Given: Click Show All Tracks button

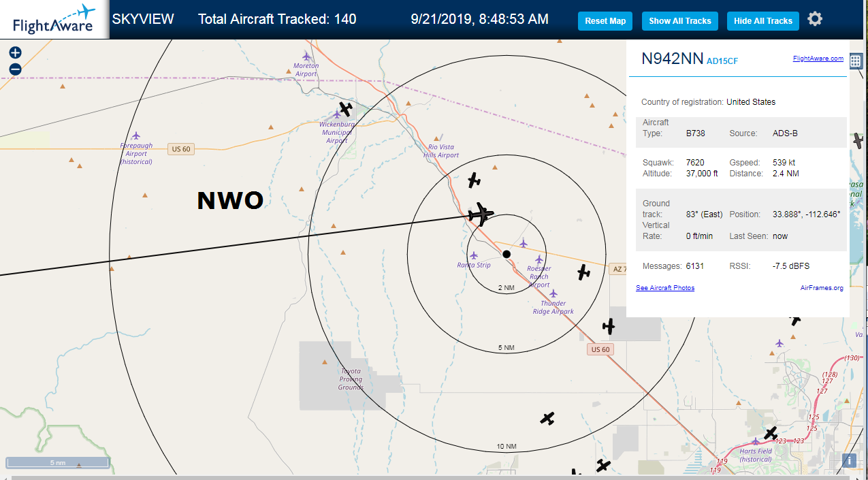Looking at the screenshot, I should (679, 21).
